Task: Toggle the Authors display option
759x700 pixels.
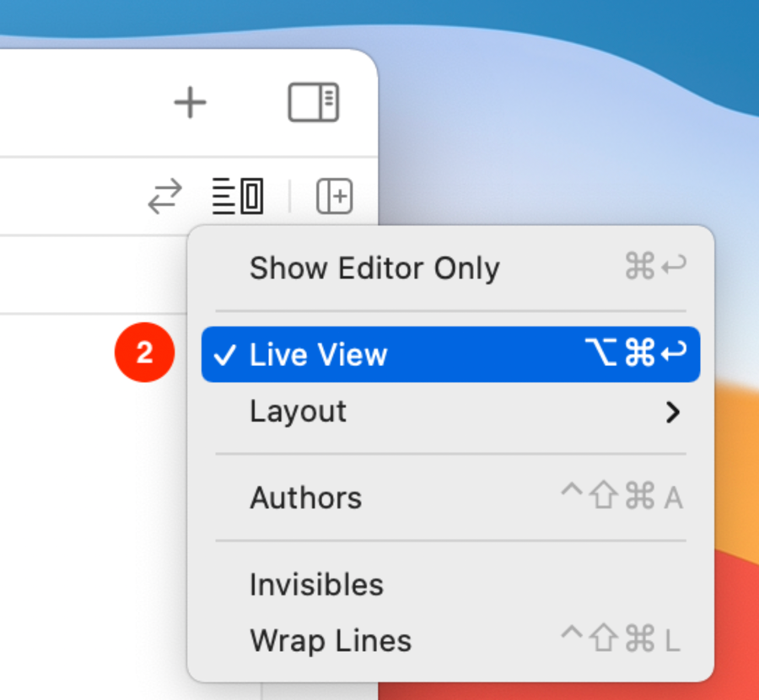Action: click(x=305, y=498)
